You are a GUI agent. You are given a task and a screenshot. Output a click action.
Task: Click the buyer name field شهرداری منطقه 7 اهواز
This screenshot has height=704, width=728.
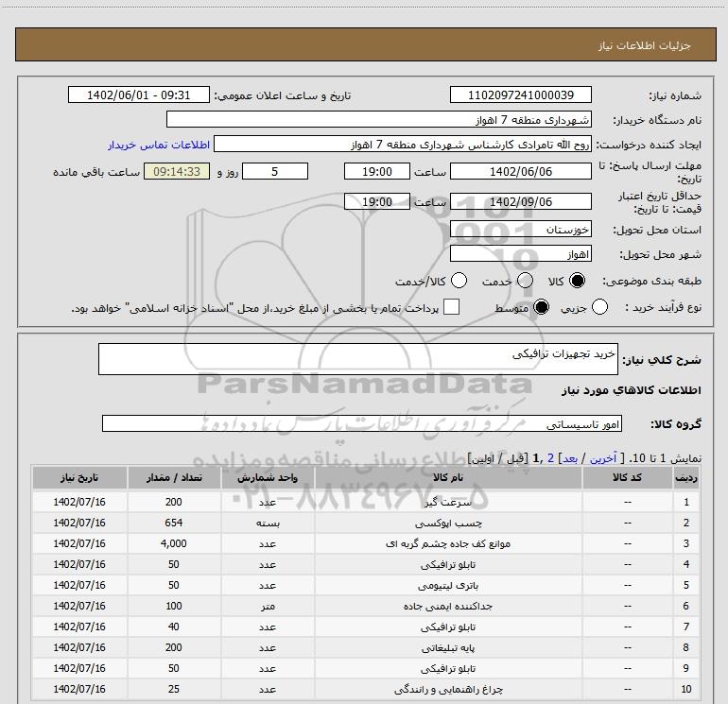tap(379, 120)
